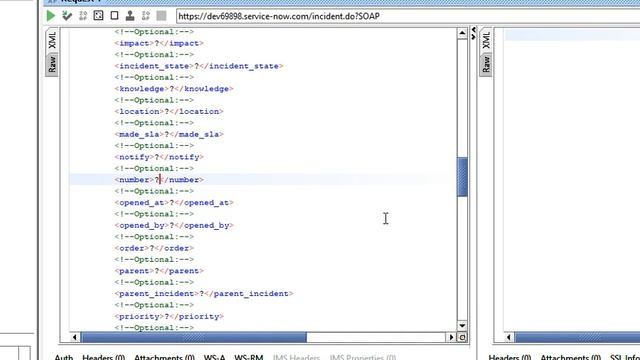Click the opened_at element line
The image size is (640, 360).
point(174,202)
